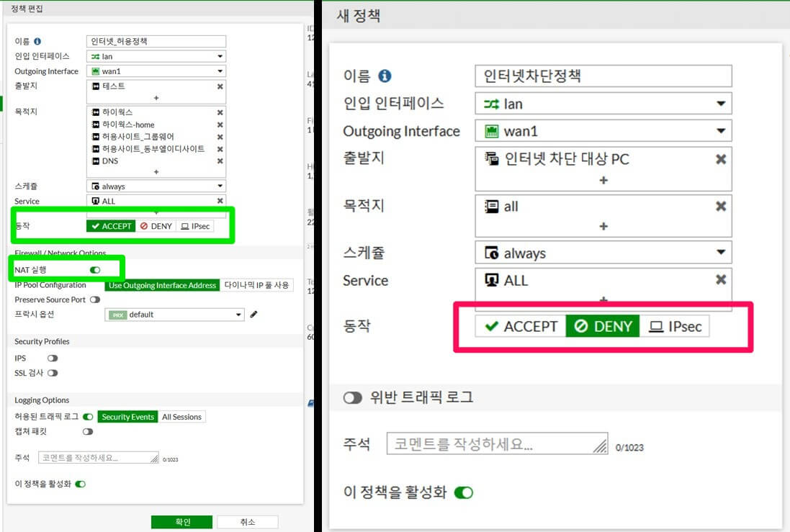Click the 확인 confirm button

tap(182, 522)
